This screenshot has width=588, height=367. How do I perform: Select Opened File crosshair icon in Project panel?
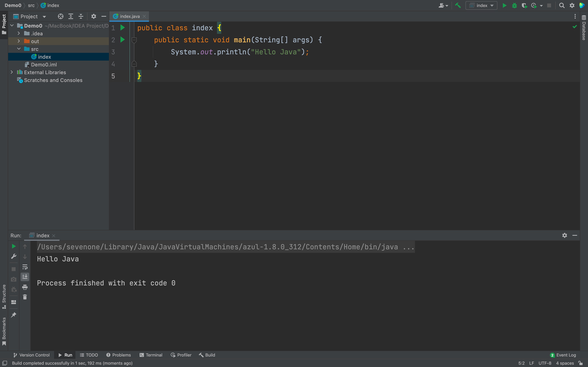60,17
